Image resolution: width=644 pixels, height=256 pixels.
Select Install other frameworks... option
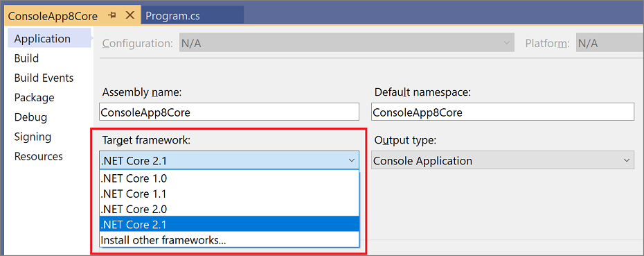click(x=229, y=239)
